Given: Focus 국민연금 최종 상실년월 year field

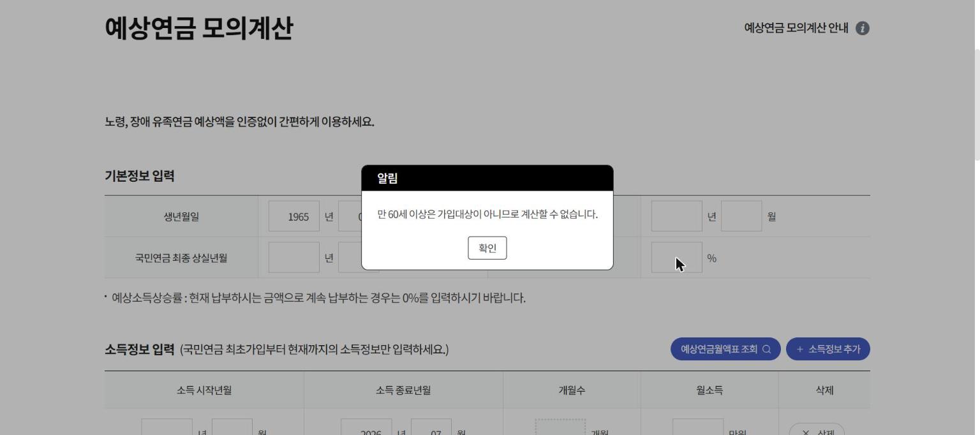Looking at the screenshot, I should click(294, 258).
